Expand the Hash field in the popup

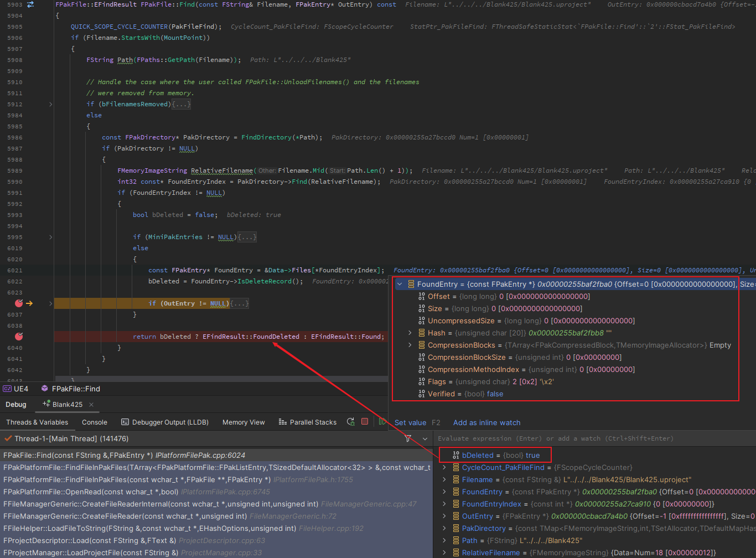pyautogui.click(x=410, y=333)
